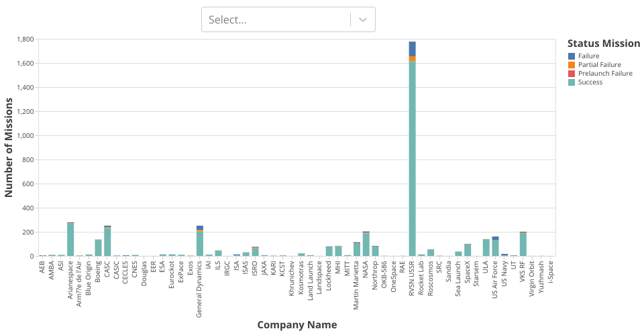
Task: Open the Select... dropdown chevron arrow
Action: click(363, 19)
